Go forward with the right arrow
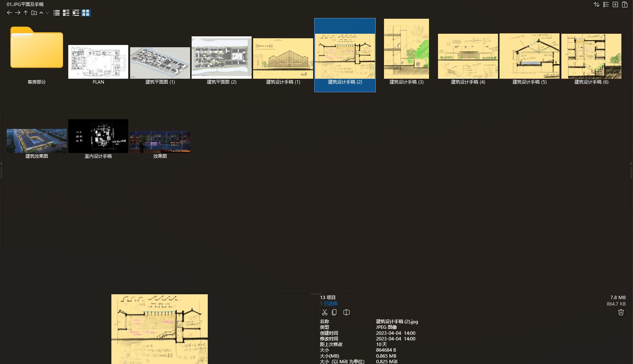 tap(18, 13)
